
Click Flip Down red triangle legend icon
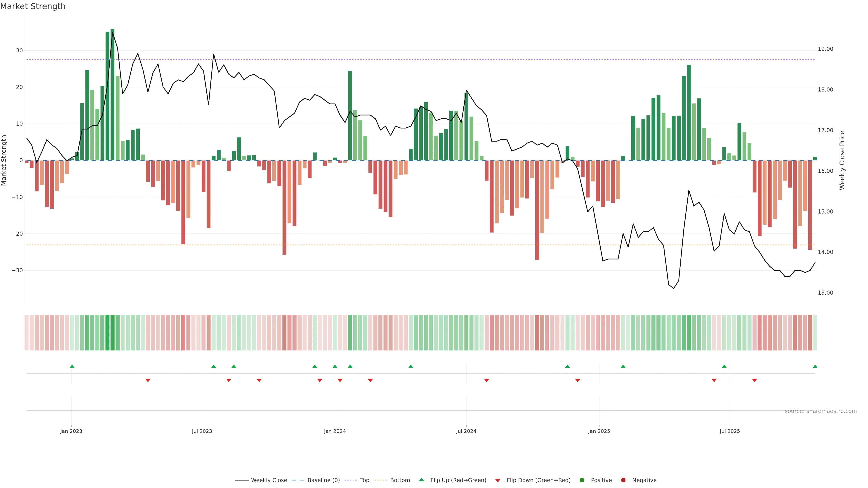498,481
